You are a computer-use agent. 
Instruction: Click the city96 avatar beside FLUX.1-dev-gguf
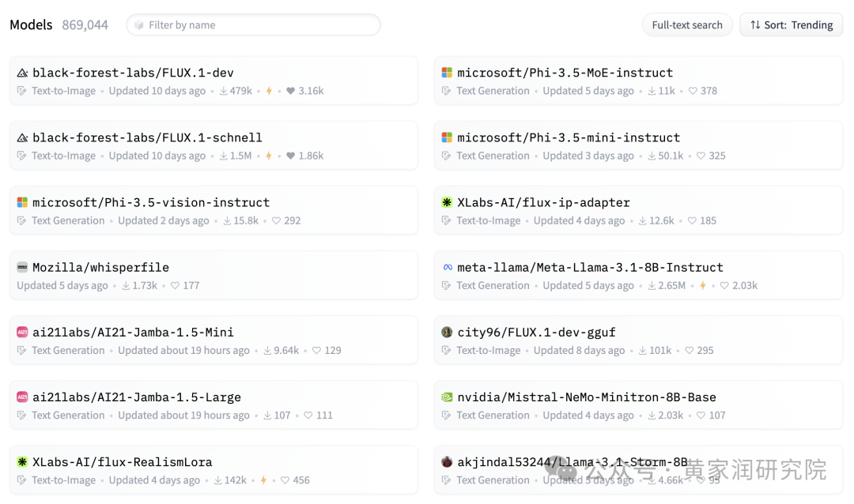[447, 332]
